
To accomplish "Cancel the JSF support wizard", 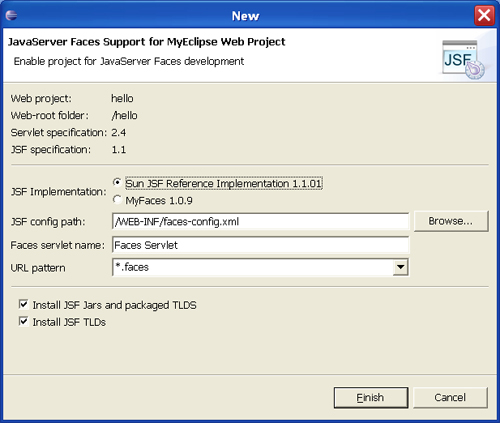I will (450, 397).
